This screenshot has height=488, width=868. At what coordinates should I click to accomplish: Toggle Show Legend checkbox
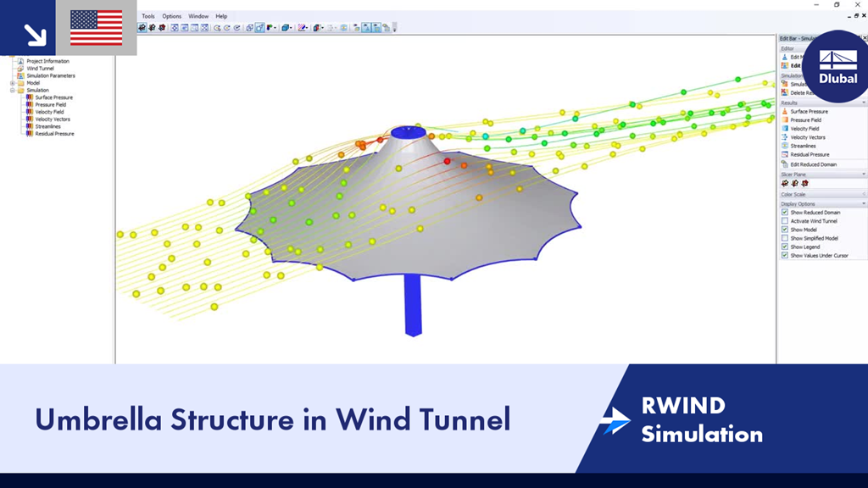point(784,247)
